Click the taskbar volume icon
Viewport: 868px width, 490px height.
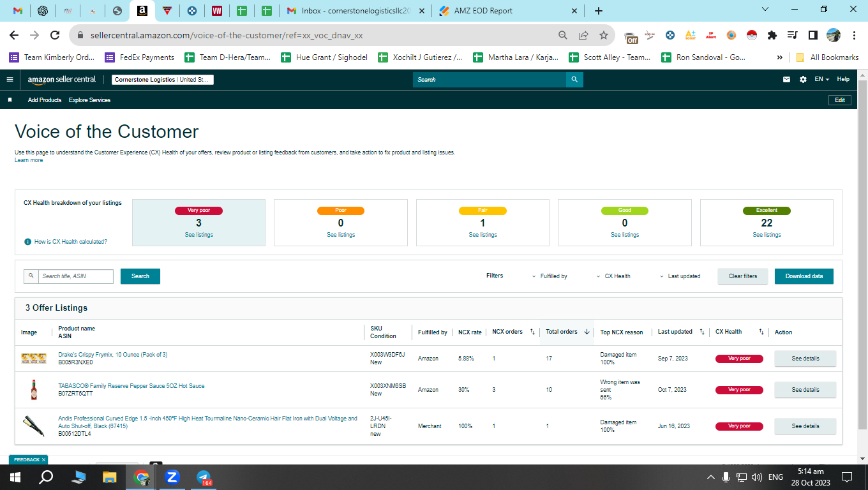(757, 477)
